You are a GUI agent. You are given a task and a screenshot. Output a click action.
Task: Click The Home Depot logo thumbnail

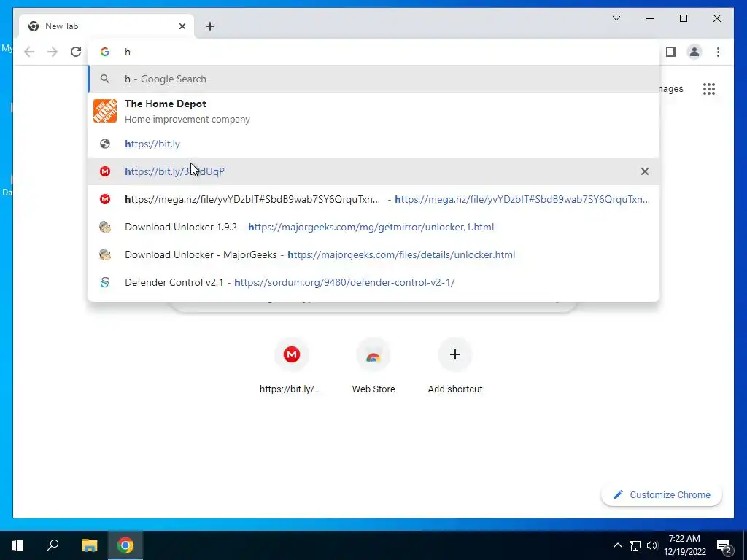(105, 111)
